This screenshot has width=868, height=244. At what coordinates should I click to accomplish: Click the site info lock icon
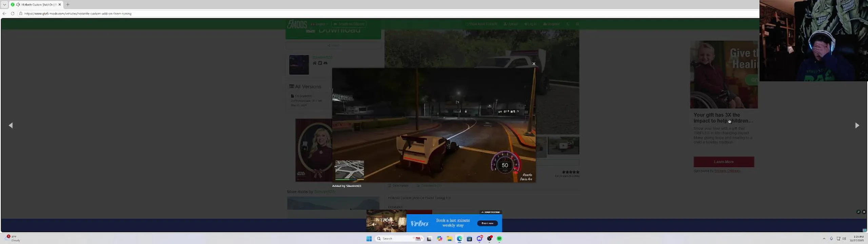tap(20, 14)
